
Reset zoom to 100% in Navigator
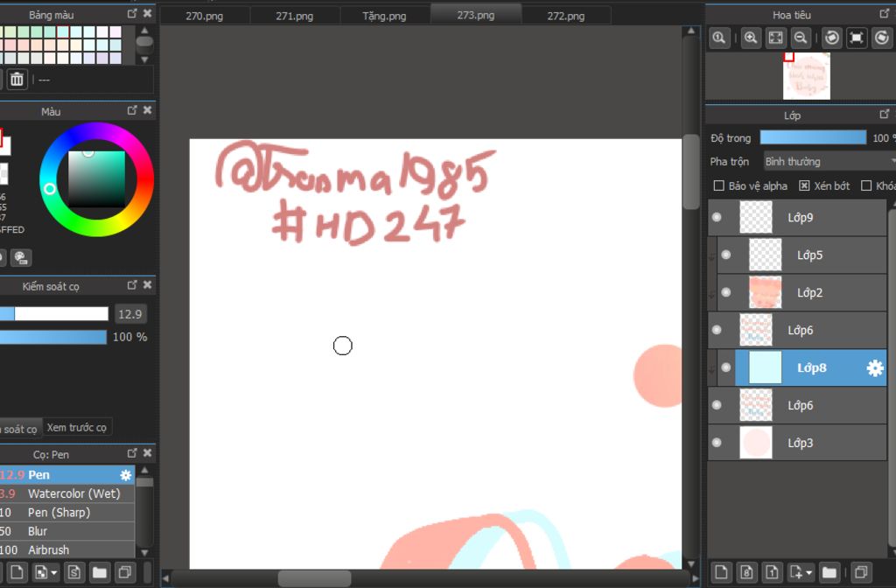click(719, 38)
